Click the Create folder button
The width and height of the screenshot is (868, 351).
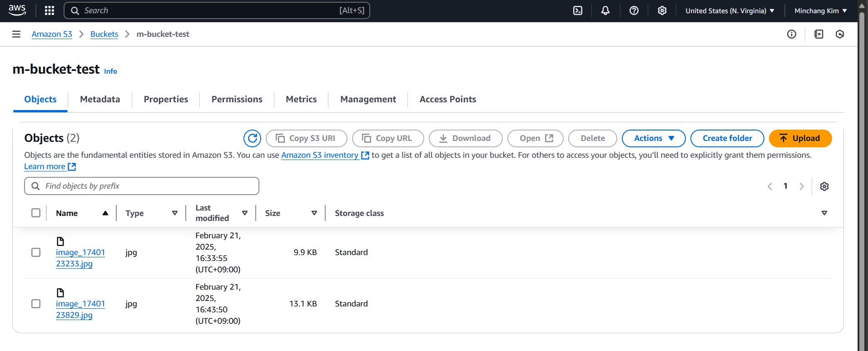pyautogui.click(x=727, y=138)
